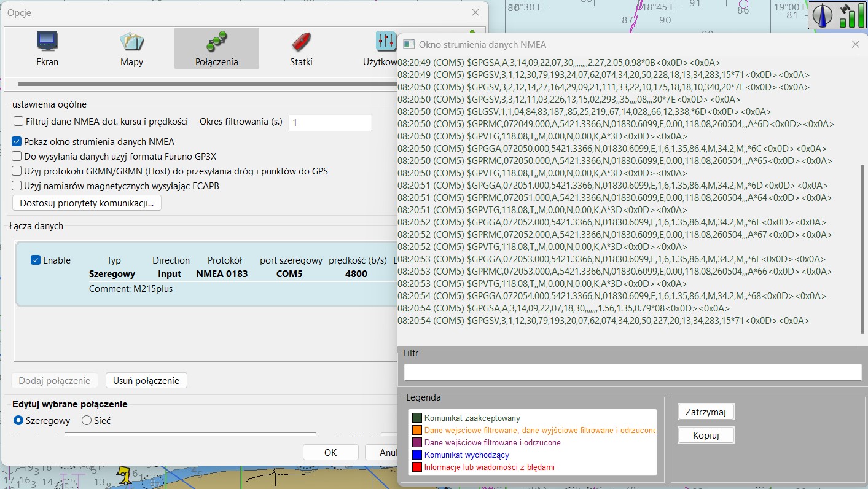Toggle Użyj namiarów magnetycznych wysyłając ECAPB

tap(17, 186)
